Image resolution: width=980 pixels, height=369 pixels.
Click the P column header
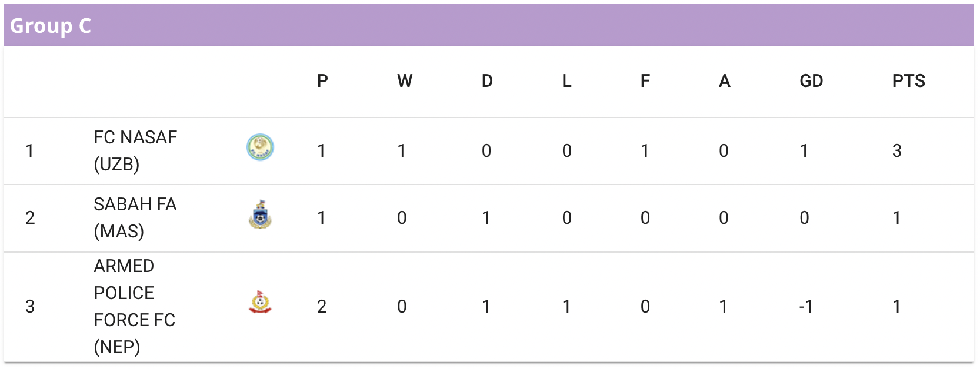322,81
